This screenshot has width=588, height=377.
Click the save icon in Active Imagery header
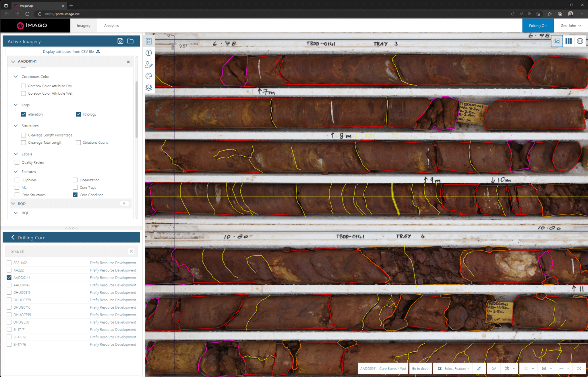120,41
